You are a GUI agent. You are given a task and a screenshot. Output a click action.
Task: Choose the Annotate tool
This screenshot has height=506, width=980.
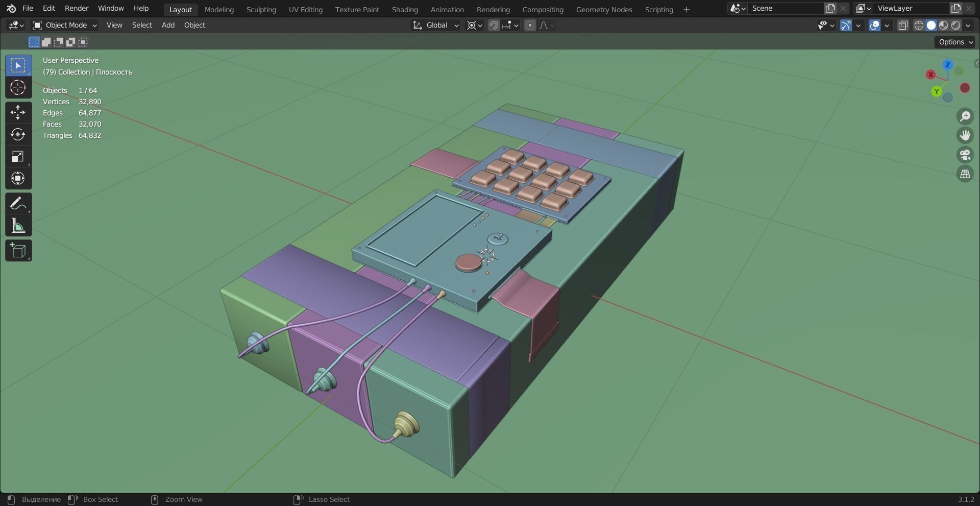(x=18, y=203)
